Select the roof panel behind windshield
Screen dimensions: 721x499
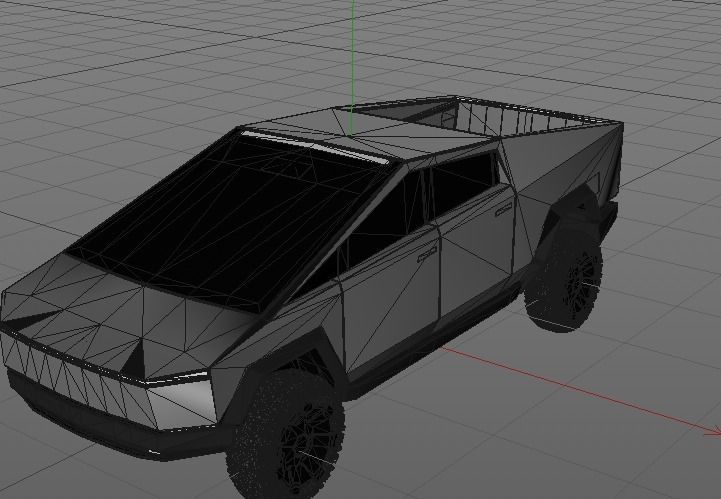(x=368, y=133)
